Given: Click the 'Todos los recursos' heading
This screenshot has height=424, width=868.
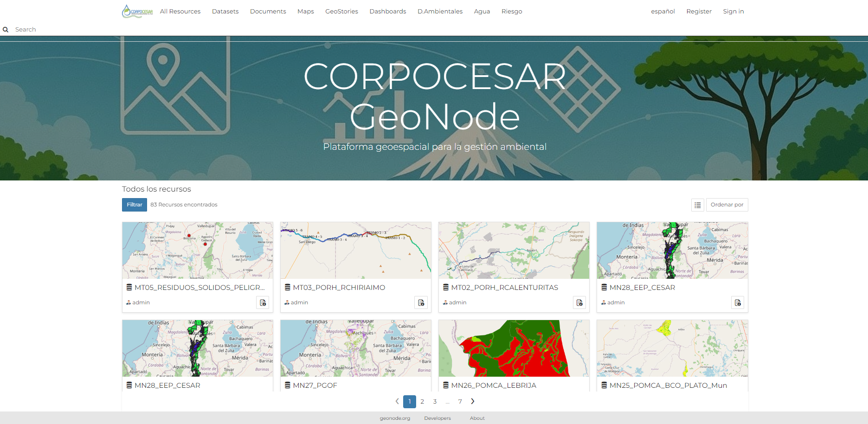Looking at the screenshot, I should [156, 189].
